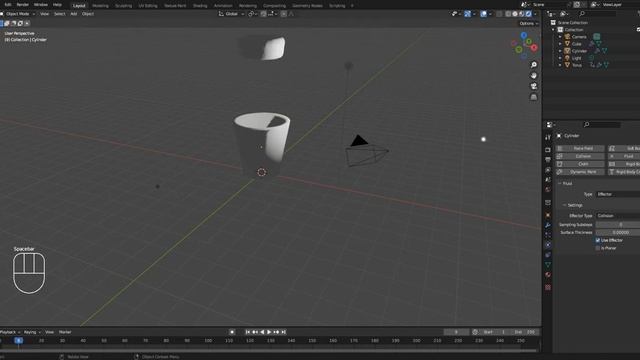The width and height of the screenshot is (640, 360).
Task: Collapse the Collection in outliner
Action: pos(554,30)
